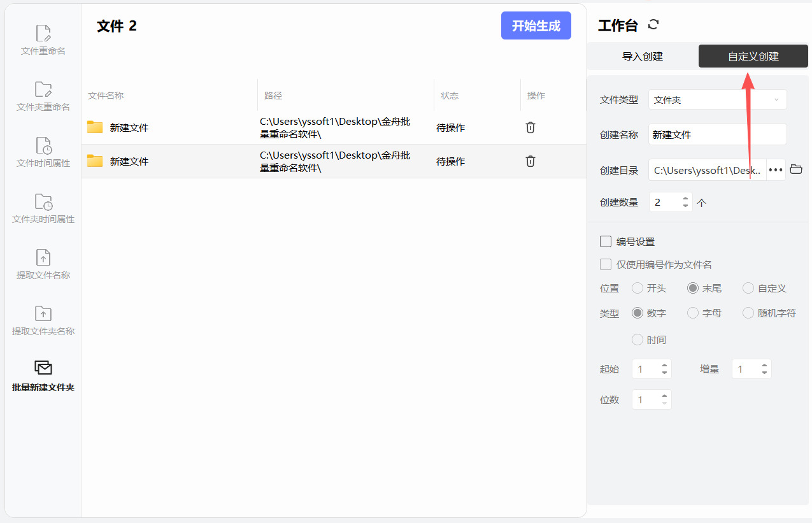Click the folder icon of the first 新建文件 row

(x=95, y=127)
